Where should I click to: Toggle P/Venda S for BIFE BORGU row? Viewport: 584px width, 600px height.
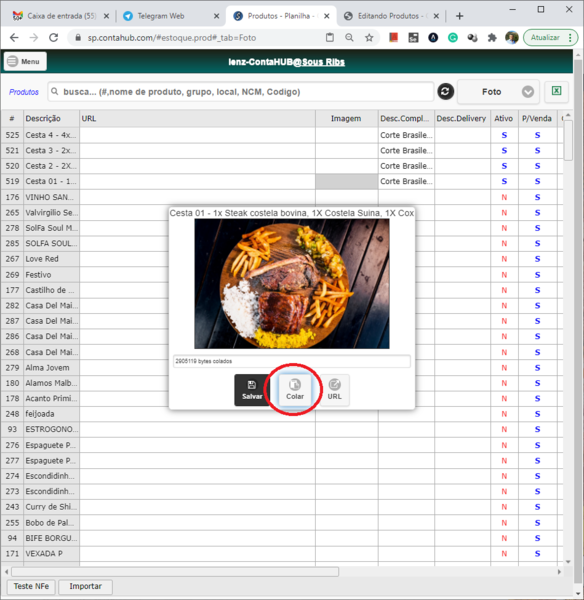click(x=537, y=538)
